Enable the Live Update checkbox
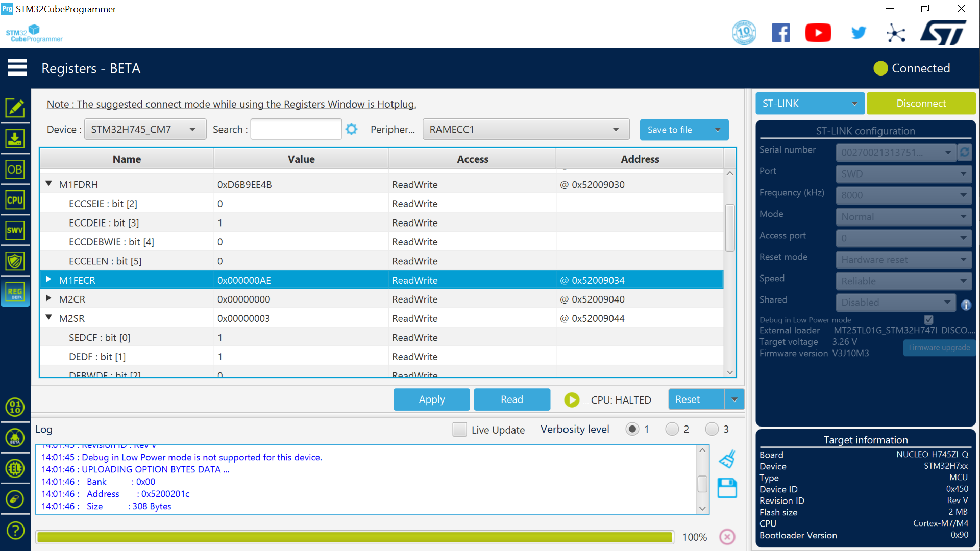 [459, 429]
